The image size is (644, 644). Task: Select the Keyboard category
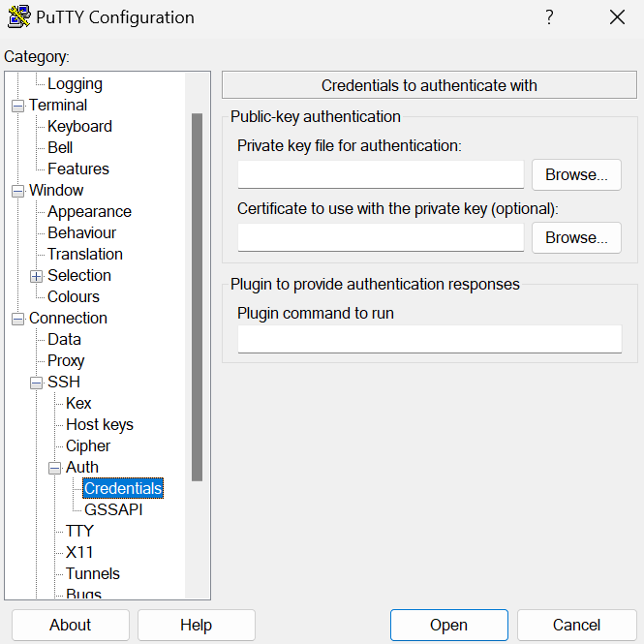(79, 127)
